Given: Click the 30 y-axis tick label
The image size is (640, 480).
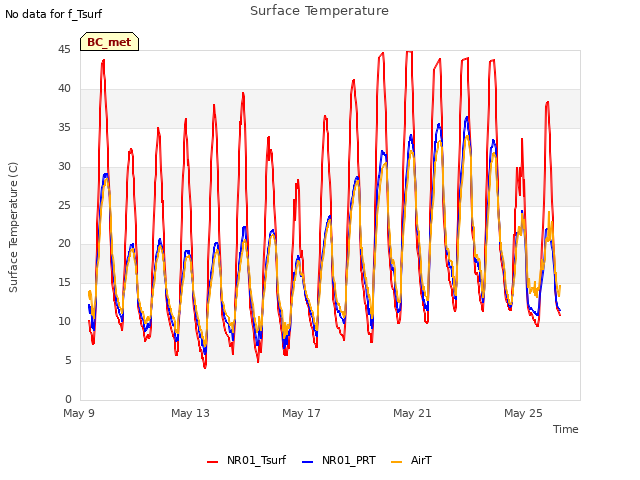Looking at the screenshot, I should click(x=64, y=167).
